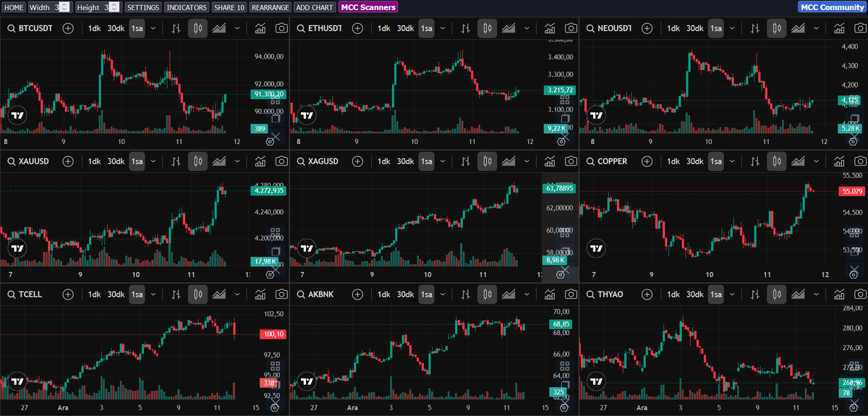Open the indicators icon on the TCELL chart
Screen dimensions: 868x416
click(x=260, y=294)
